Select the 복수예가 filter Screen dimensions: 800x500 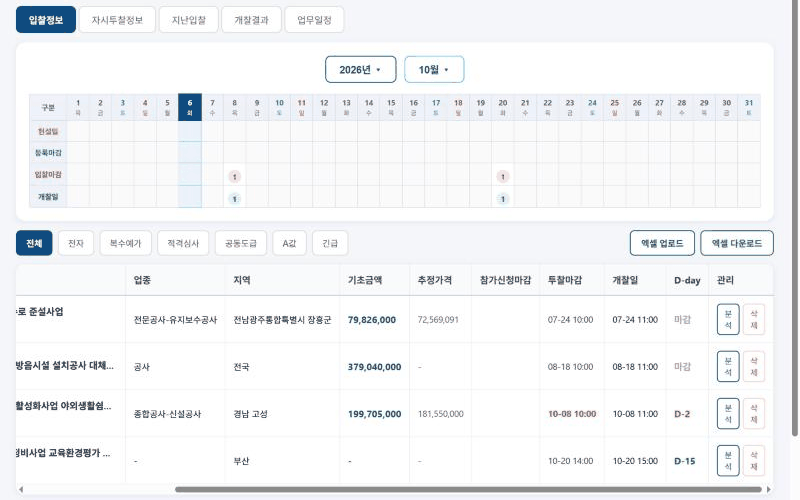126,243
